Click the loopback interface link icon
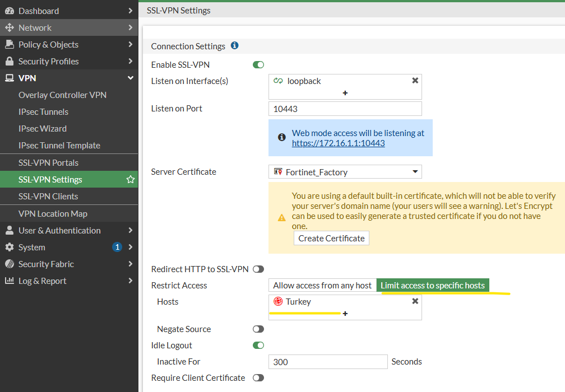Image resolution: width=565 pixels, height=392 pixels. (278, 81)
